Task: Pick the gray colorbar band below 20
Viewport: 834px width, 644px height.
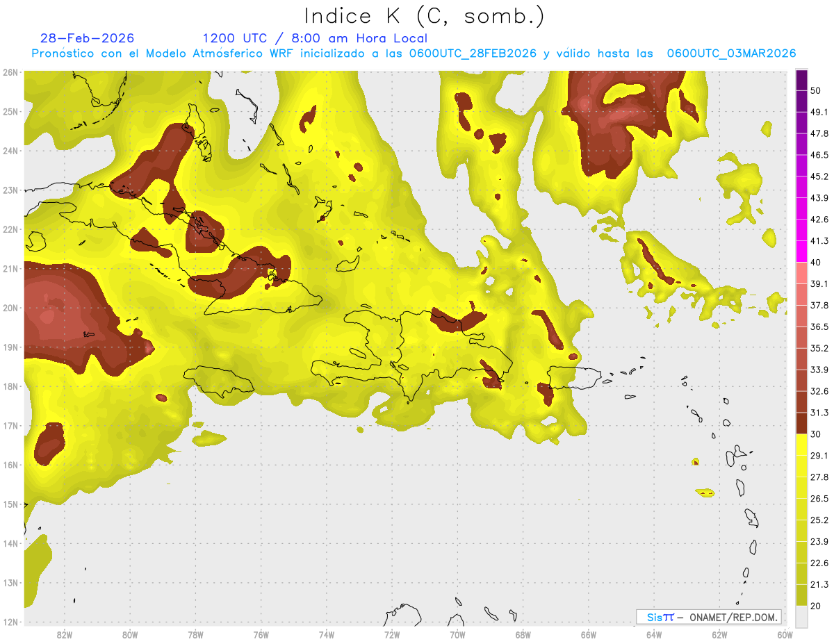Action: 801,616
